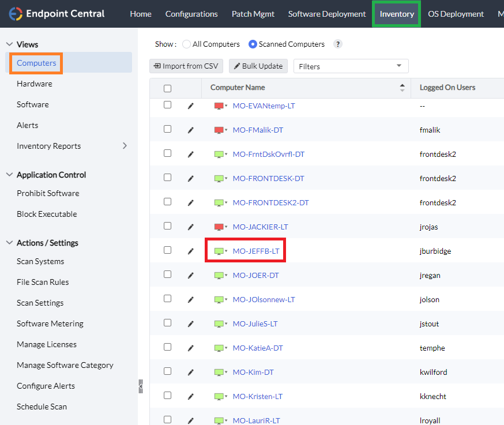Click green monitor icon for MO-Kim-DT
This screenshot has width=504, height=425.
point(219,373)
